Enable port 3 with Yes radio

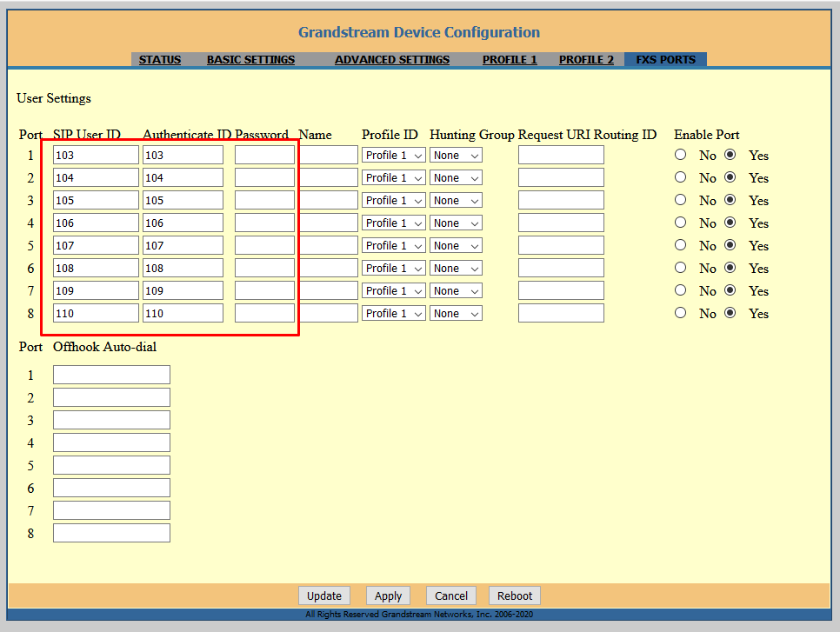[x=730, y=200]
